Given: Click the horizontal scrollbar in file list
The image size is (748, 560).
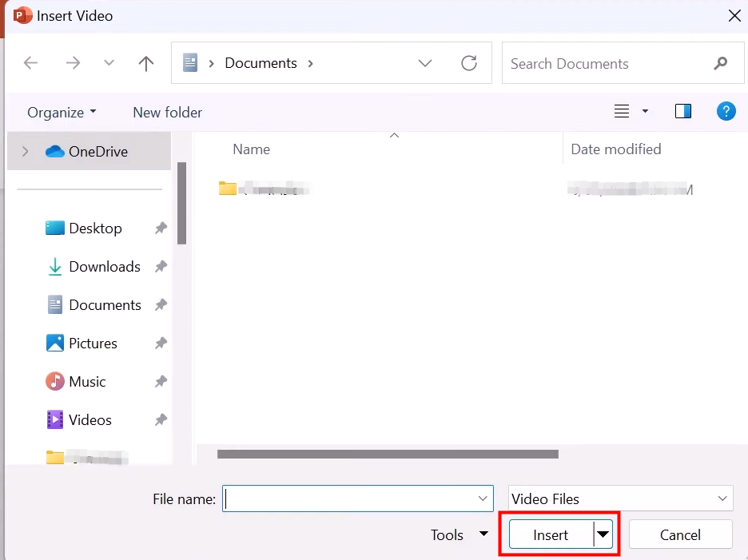Looking at the screenshot, I should coord(388,455).
